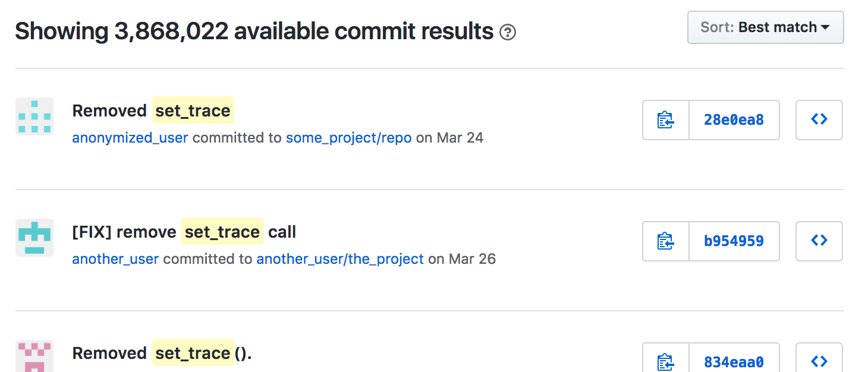Click the teal avatar of anonymized_user

coord(34,116)
